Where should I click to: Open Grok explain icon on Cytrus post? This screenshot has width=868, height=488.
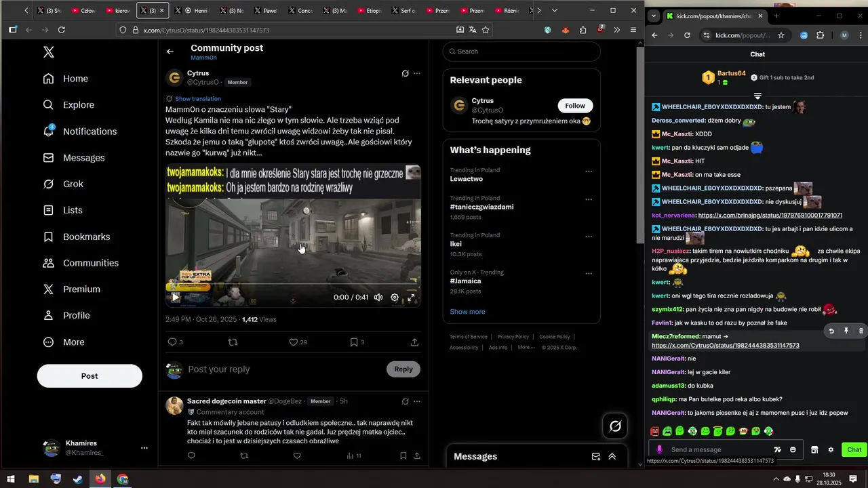(x=405, y=73)
